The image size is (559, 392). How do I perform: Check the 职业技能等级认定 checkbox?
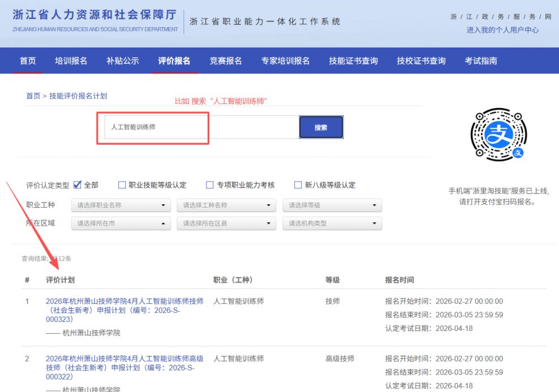[122, 185]
